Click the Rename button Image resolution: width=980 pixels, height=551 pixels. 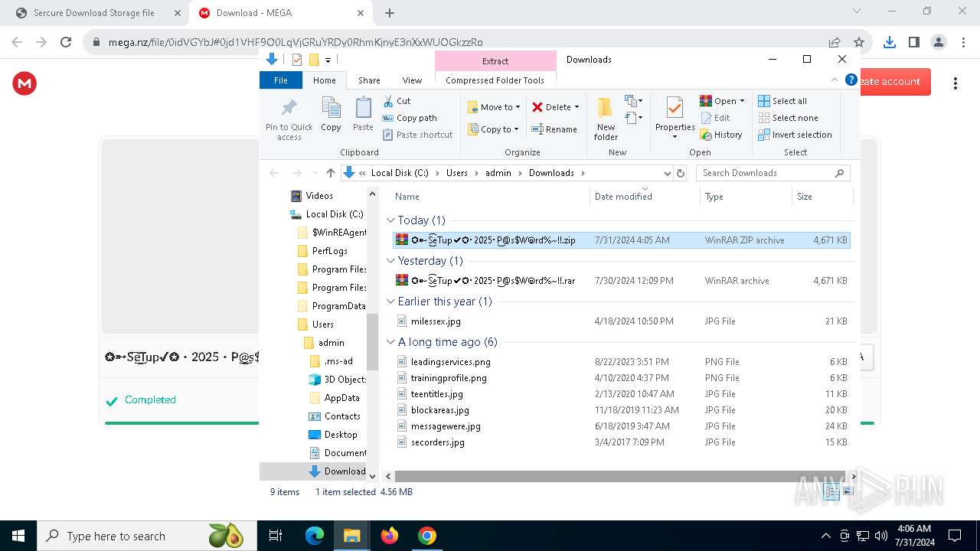pyautogui.click(x=554, y=129)
